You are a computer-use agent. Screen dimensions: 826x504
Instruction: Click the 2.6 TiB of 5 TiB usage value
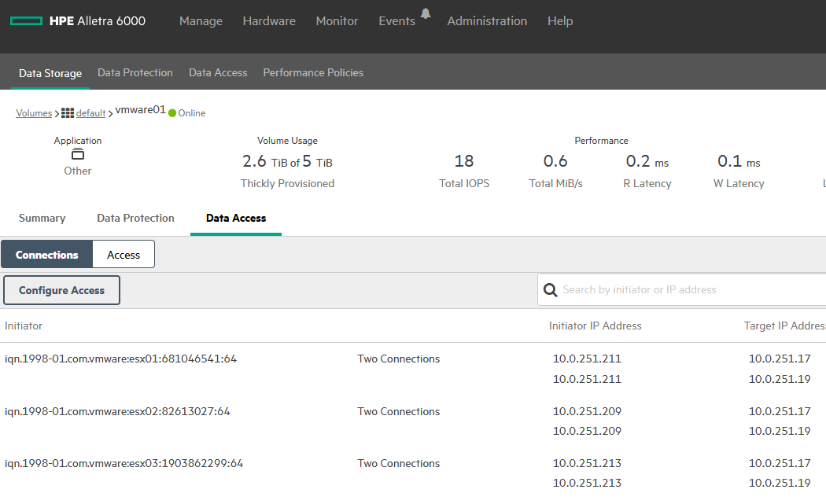point(288,161)
